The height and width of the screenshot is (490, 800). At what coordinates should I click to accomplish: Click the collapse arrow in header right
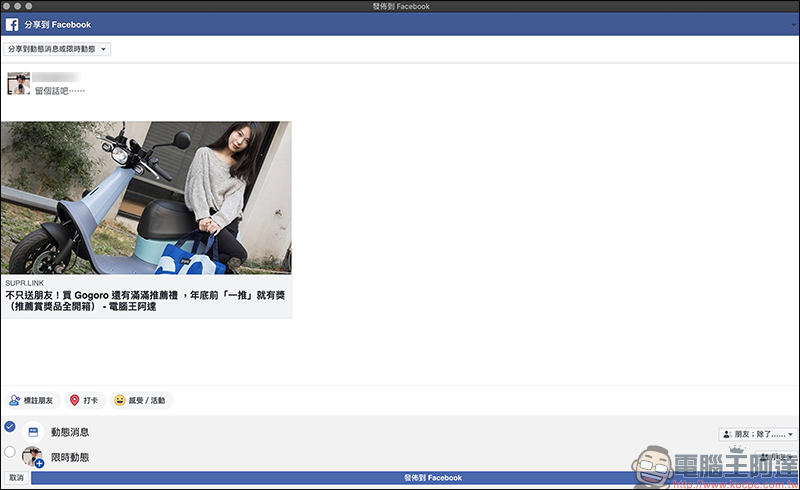tap(793, 24)
